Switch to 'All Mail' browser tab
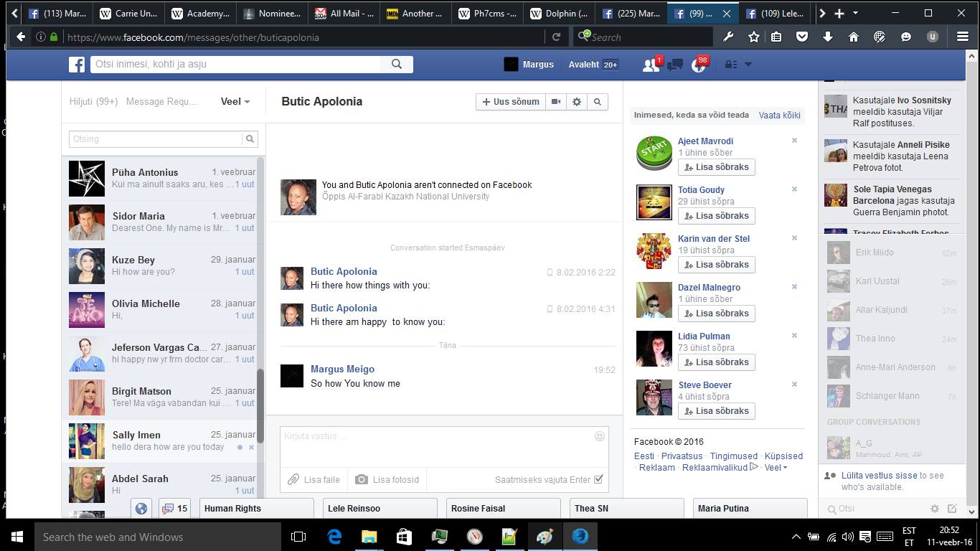The width and height of the screenshot is (980, 551). click(344, 14)
